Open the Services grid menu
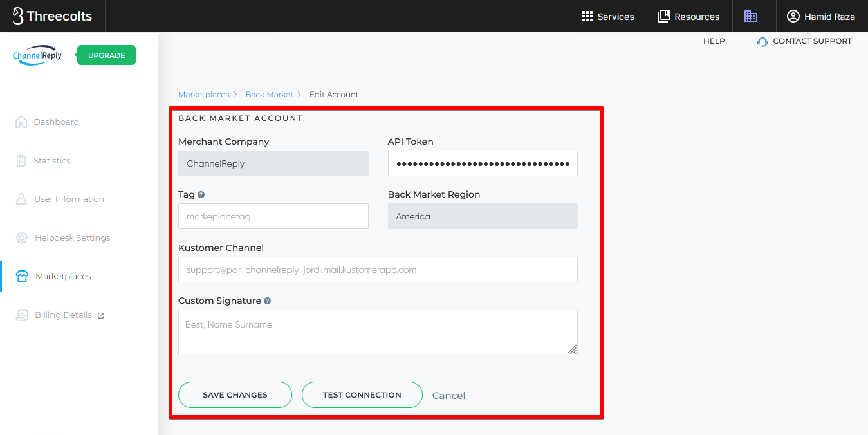 pyautogui.click(x=607, y=17)
